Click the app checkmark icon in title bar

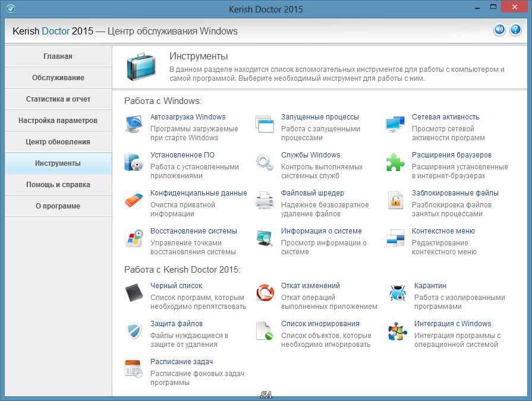11,8
